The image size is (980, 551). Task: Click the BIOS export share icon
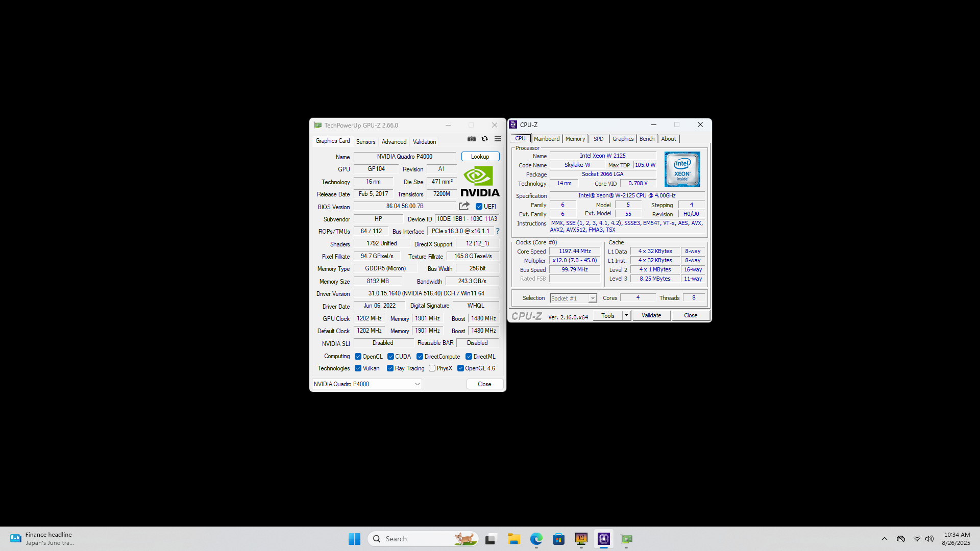click(x=464, y=206)
